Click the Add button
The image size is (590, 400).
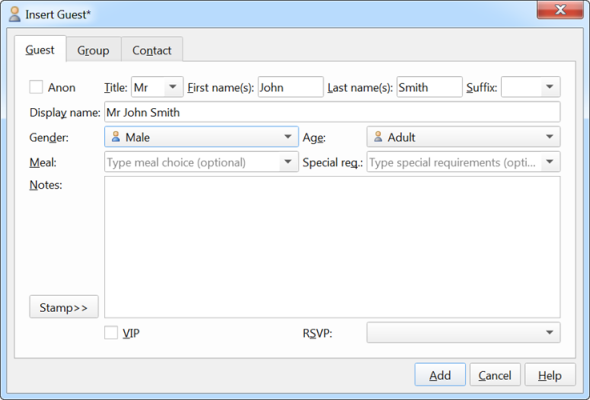[x=440, y=375]
